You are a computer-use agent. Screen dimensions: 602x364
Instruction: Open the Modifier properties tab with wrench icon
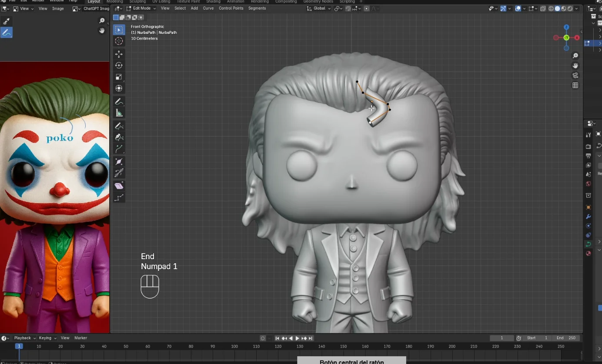tap(588, 216)
